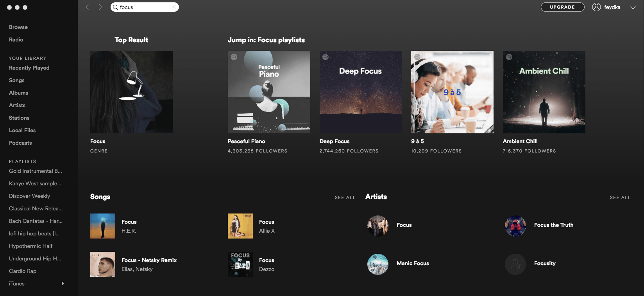Click SEE ALL for Artists
The image size is (644, 296).
(x=620, y=197)
